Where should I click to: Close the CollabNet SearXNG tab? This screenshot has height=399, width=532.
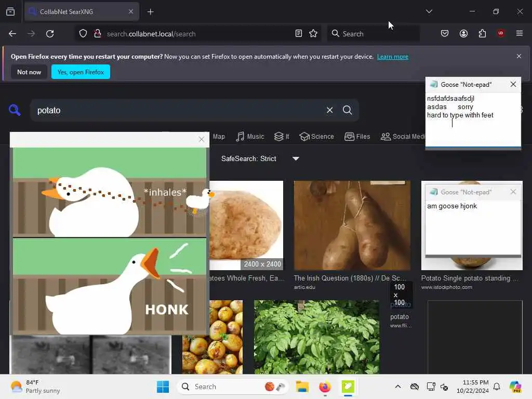point(131,11)
